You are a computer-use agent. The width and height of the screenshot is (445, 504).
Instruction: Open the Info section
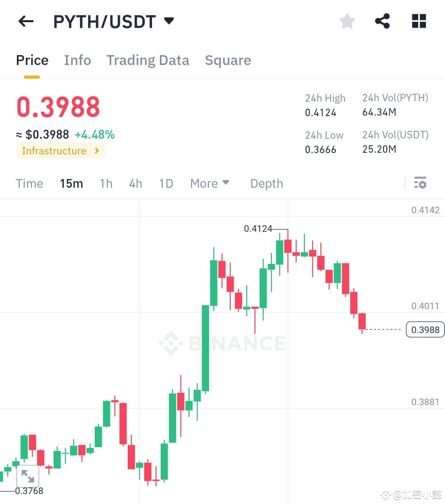point(77,60)
